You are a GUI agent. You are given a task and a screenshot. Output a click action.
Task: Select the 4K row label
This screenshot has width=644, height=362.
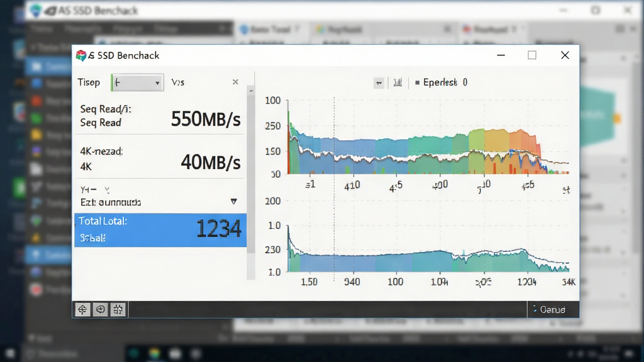click(x=86, y=167)
